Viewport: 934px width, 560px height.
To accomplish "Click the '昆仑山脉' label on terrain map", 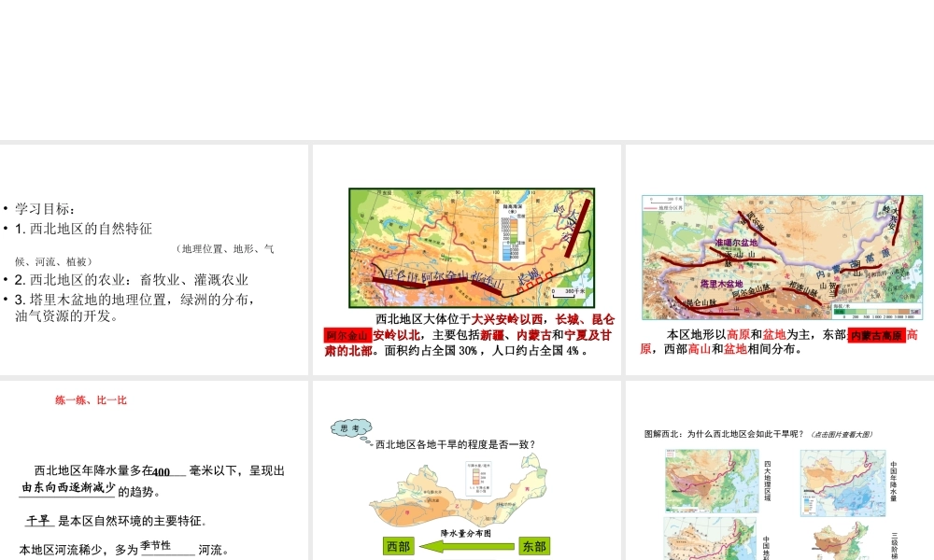I will (701, 303).
